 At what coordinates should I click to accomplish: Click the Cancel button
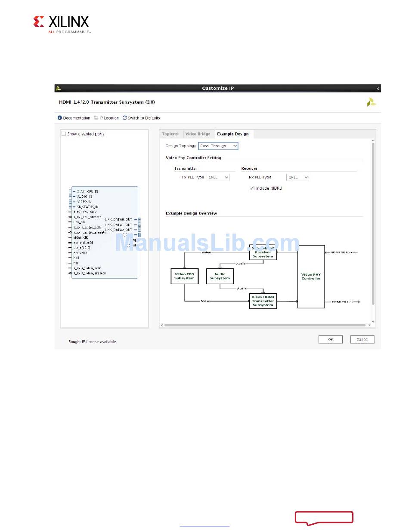pos(363,340)
